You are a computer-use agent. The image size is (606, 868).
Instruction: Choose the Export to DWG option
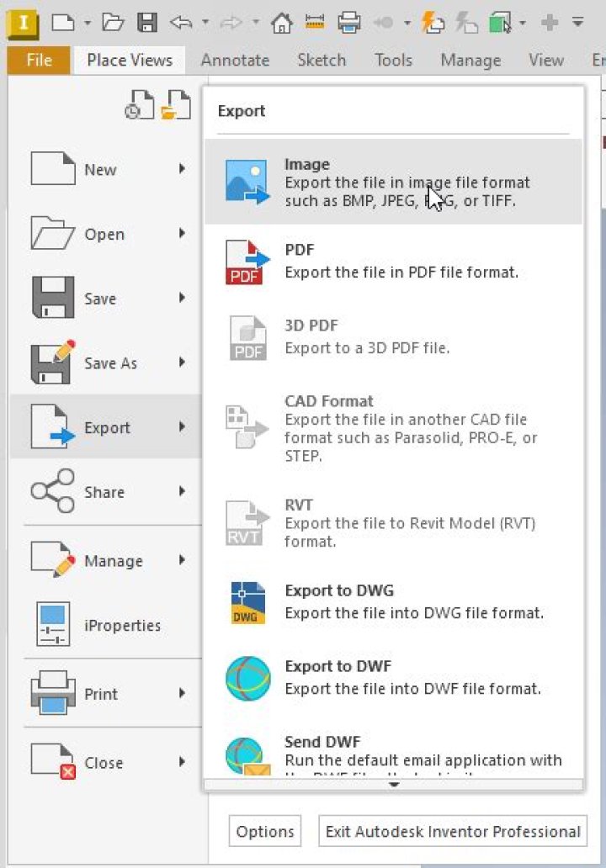point(393,601)
